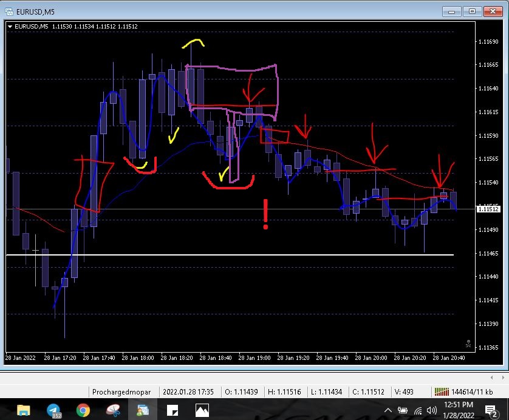Open the volume speaker tray icon

[x=431, y=410]
